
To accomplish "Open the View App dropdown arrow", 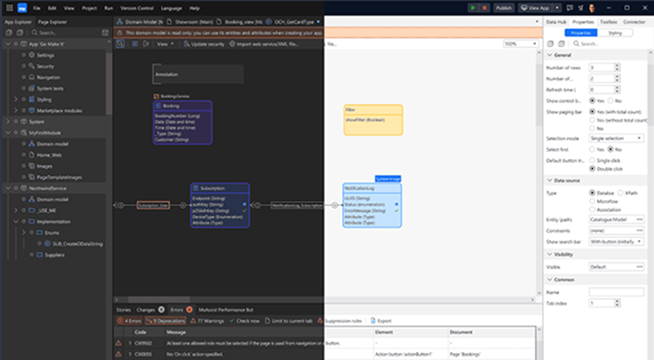I will click(557, 8).
